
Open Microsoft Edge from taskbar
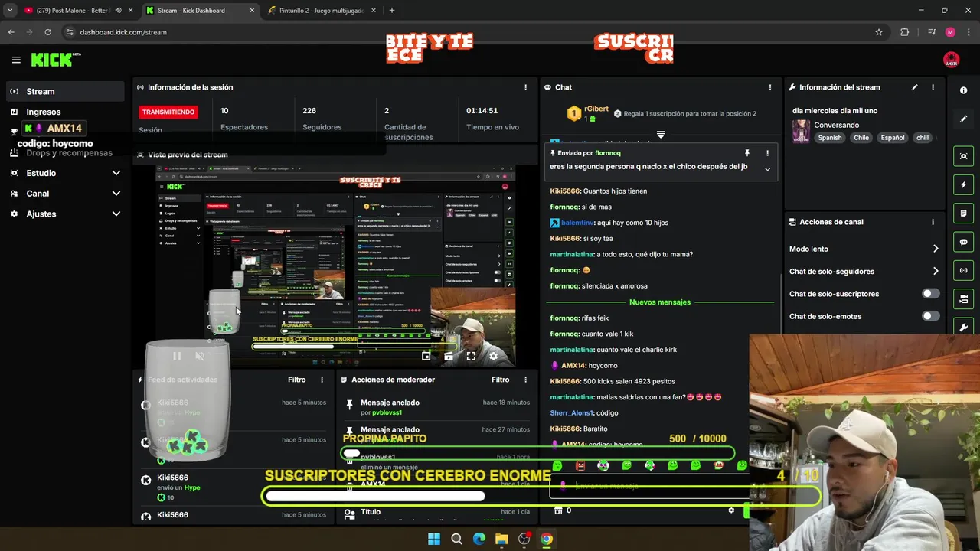[x=479, y=539]
